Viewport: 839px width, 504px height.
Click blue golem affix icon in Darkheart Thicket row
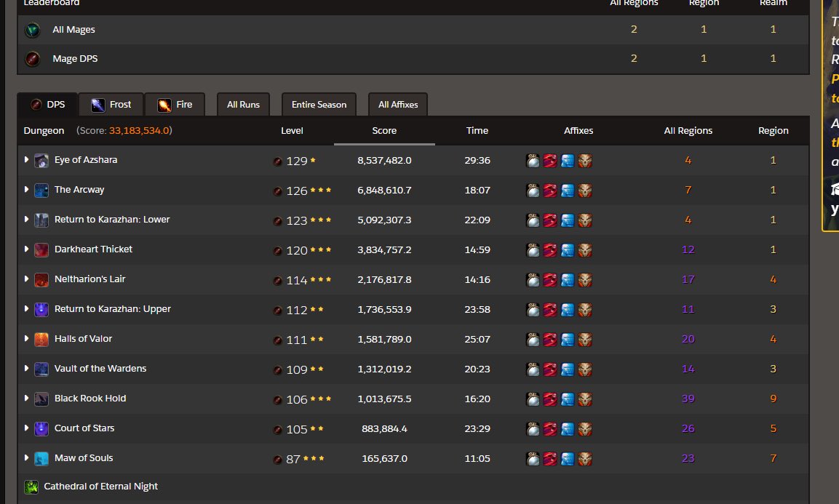pos(568,250)
